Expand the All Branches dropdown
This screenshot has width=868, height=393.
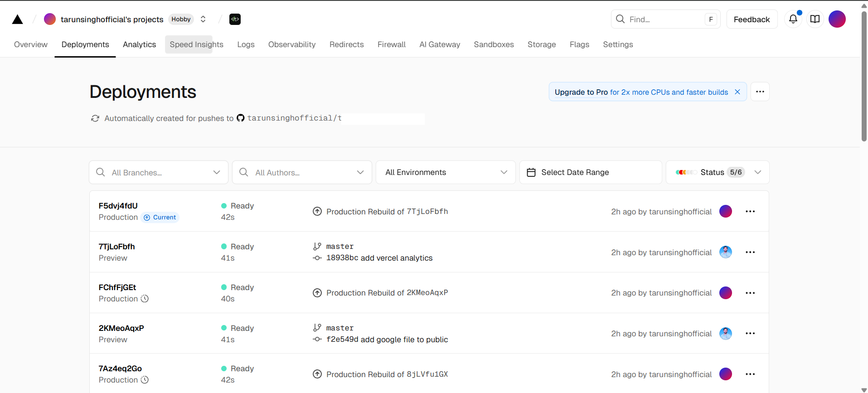pyautogui.click(x=159, y=172)
